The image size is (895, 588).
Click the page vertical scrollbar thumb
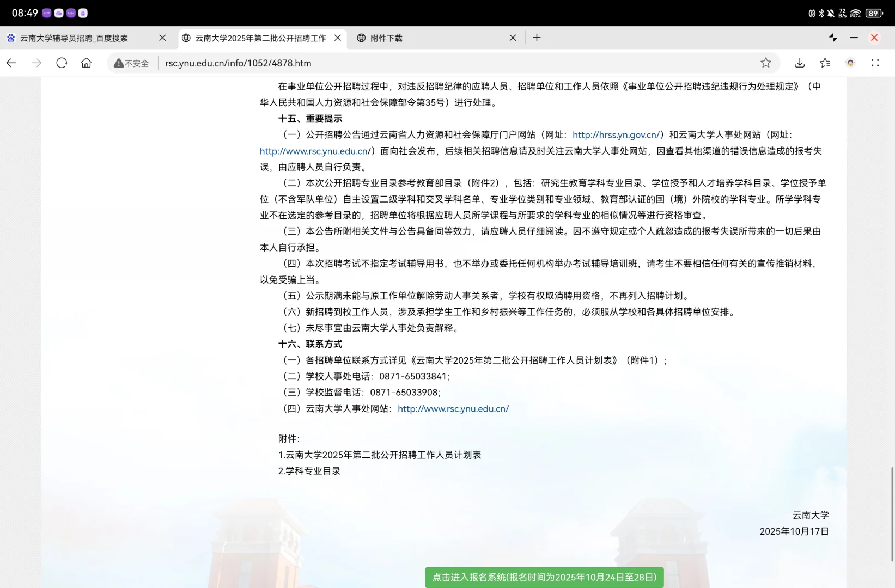point(892,514)
